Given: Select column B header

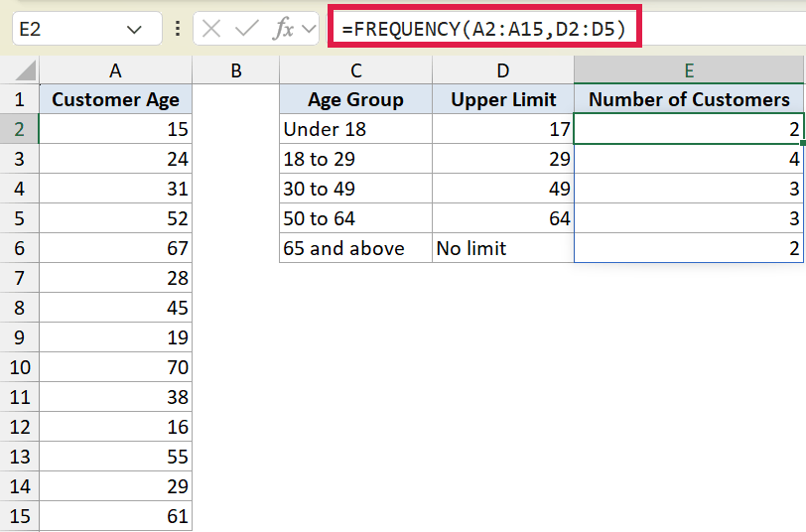Looking at the screenshot, I should tap(236, 70).
